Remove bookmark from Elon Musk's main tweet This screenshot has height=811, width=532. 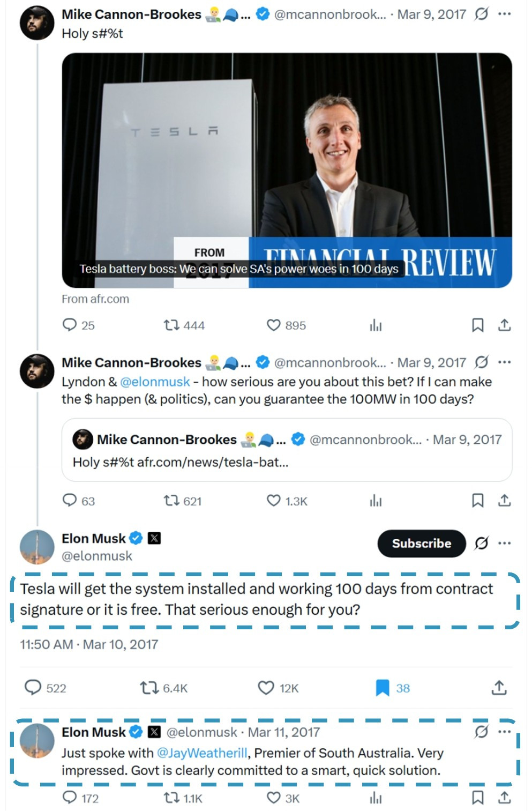[383, 688]
